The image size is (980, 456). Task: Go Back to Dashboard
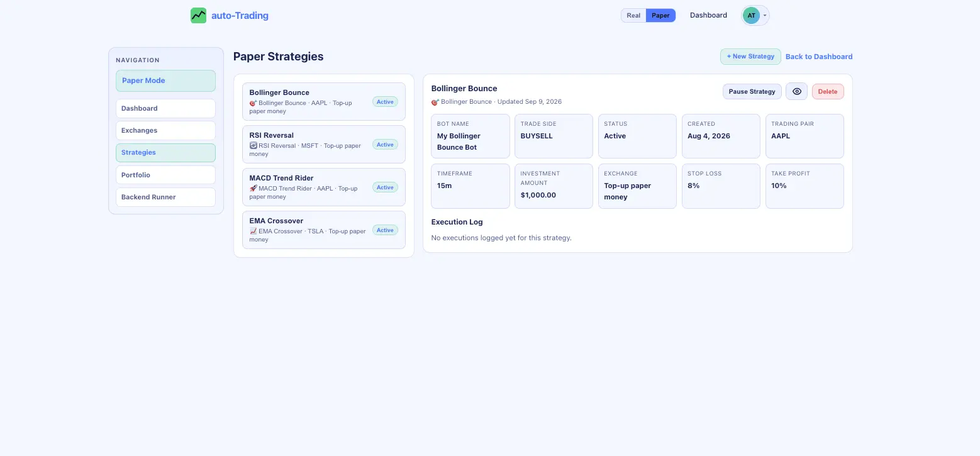click(819, 57)
